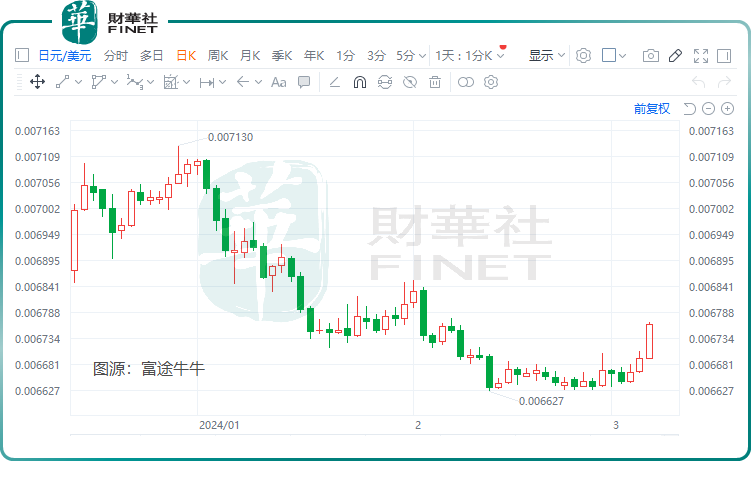Expand range interval tool options arrow

[223, 82]
